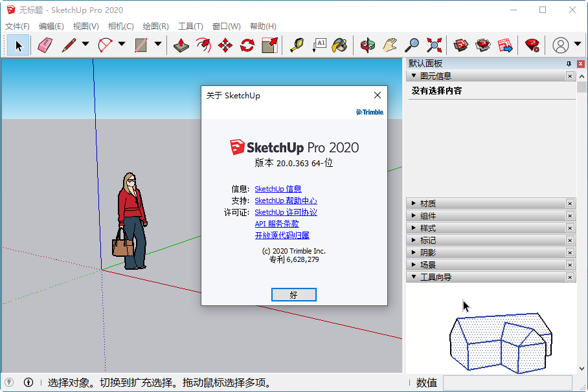588x392 pixels.
Task: Expand the 材质 panel
Action: [414, 203]
